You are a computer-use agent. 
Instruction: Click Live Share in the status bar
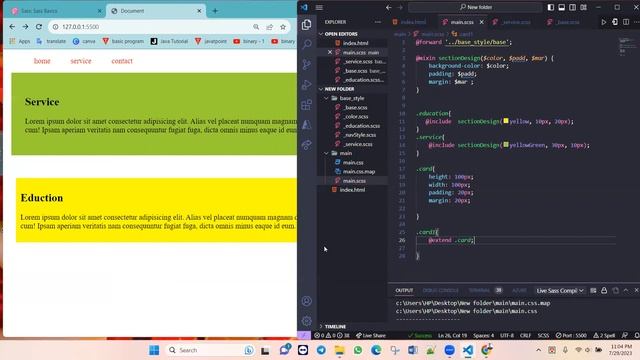(371, 336)
